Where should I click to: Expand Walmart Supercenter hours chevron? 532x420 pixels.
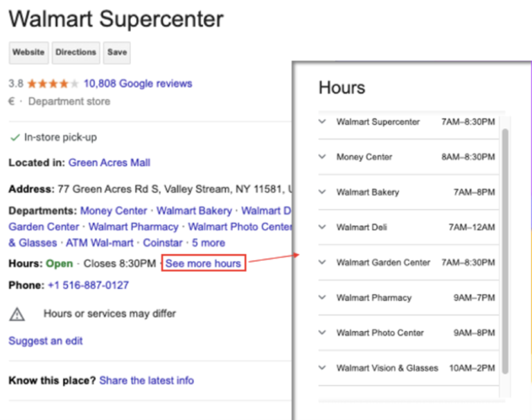pos(322,121)
